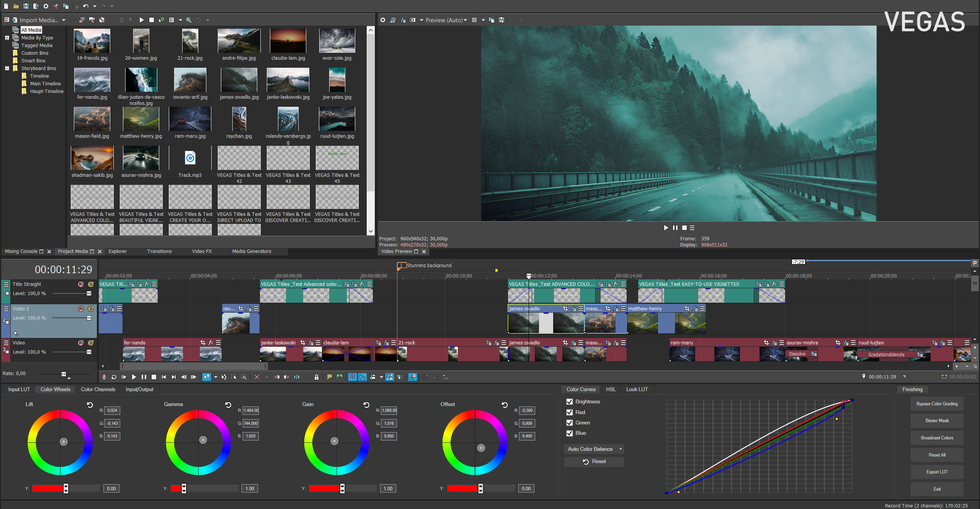Switch to Color Channels tab in grading panel
This screenshot has height=509, width=980.
pyautogui.click(x=98, y=388)
